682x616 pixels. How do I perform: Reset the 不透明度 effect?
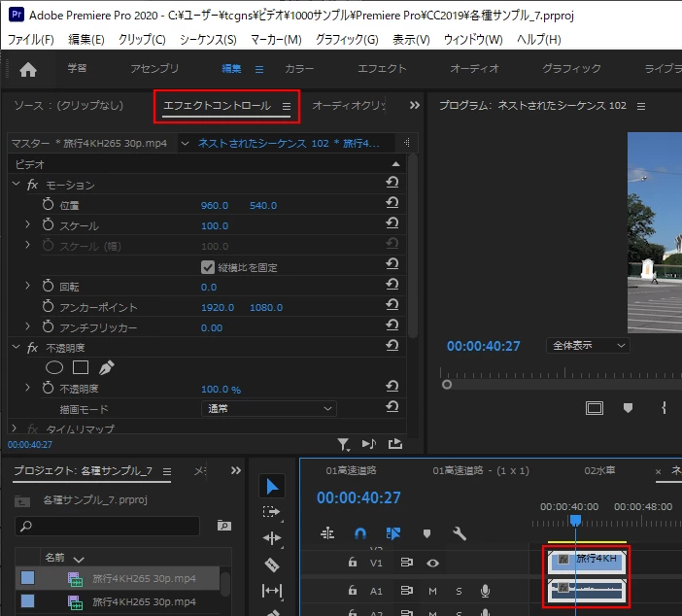coord(392,346)
